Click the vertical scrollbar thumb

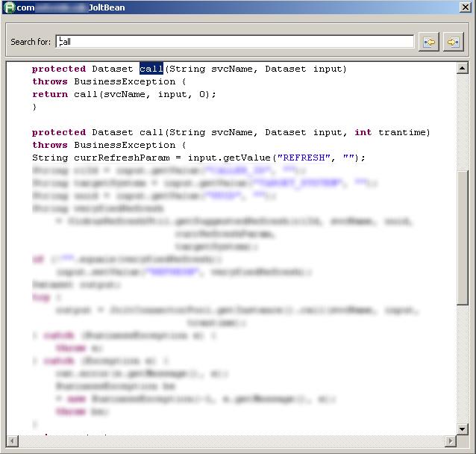click(463, 237)
